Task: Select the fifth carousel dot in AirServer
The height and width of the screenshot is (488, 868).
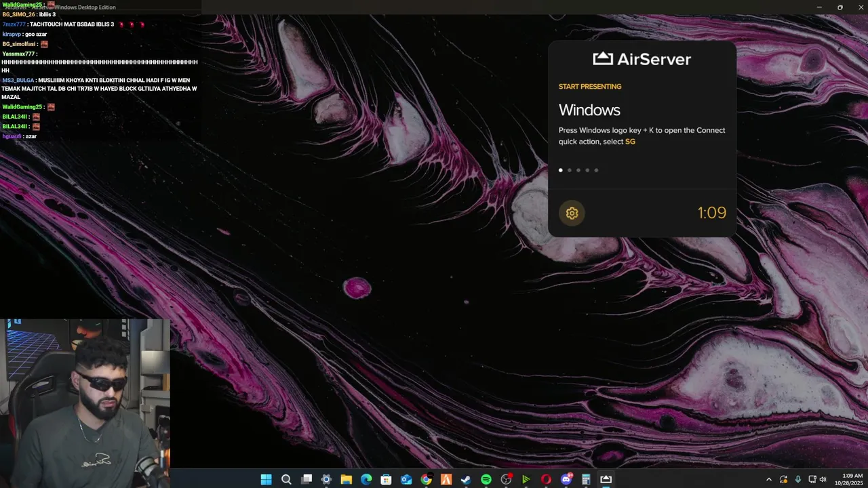Action: click(596, 170)
